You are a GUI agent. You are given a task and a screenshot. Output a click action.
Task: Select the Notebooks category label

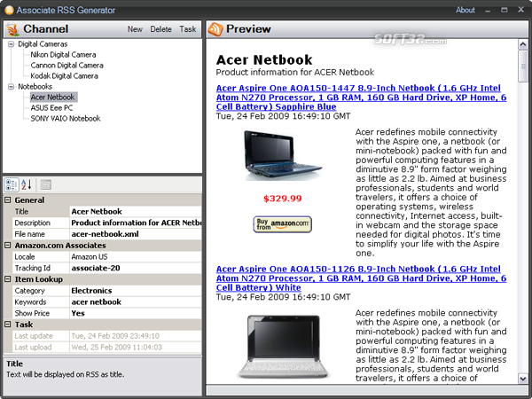[35, 87]
